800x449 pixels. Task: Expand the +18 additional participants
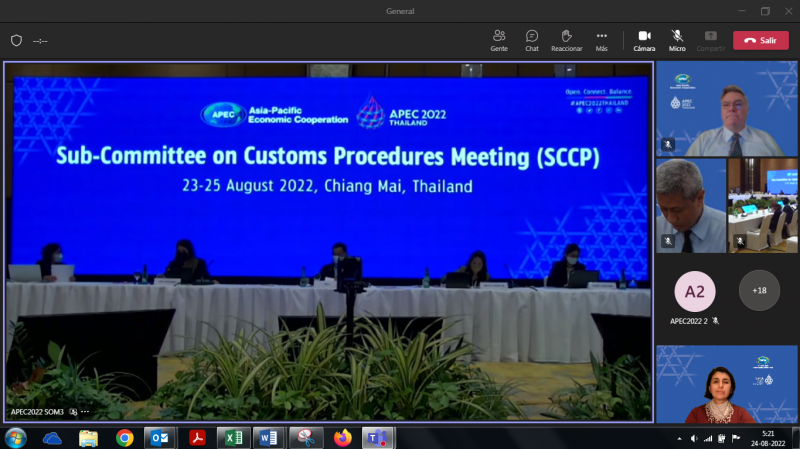(759, 291)
